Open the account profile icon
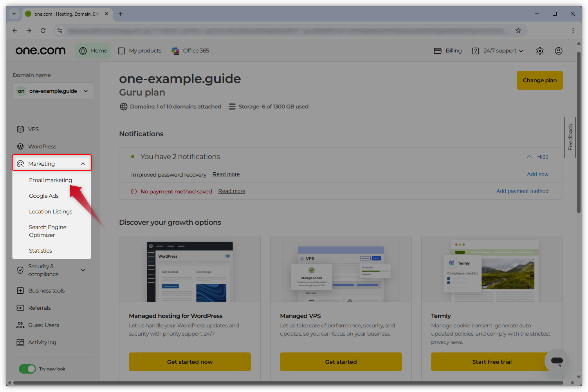 coord(559,51)
